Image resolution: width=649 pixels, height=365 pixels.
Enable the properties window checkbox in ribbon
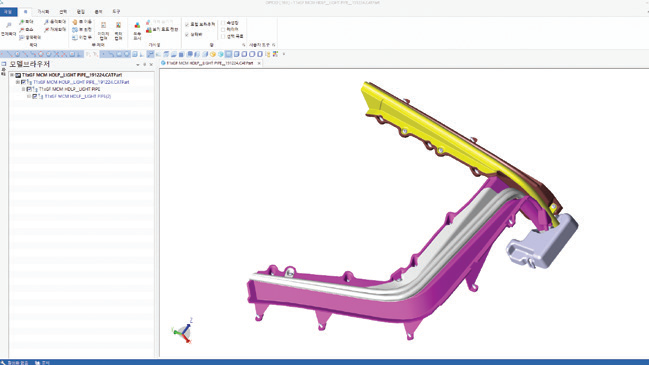coord(223,23)
